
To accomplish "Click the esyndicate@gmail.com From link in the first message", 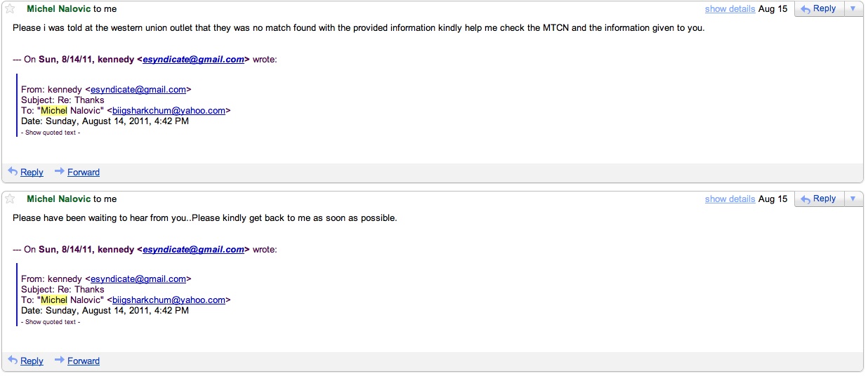I will (138, 89).
